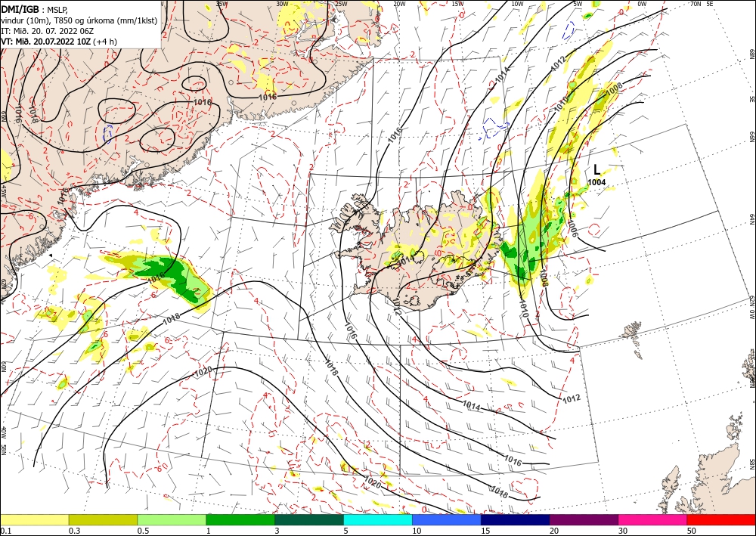Click the '5W' longitude label at top
Viewport: 756px width, 536px height.
[578, 3]
